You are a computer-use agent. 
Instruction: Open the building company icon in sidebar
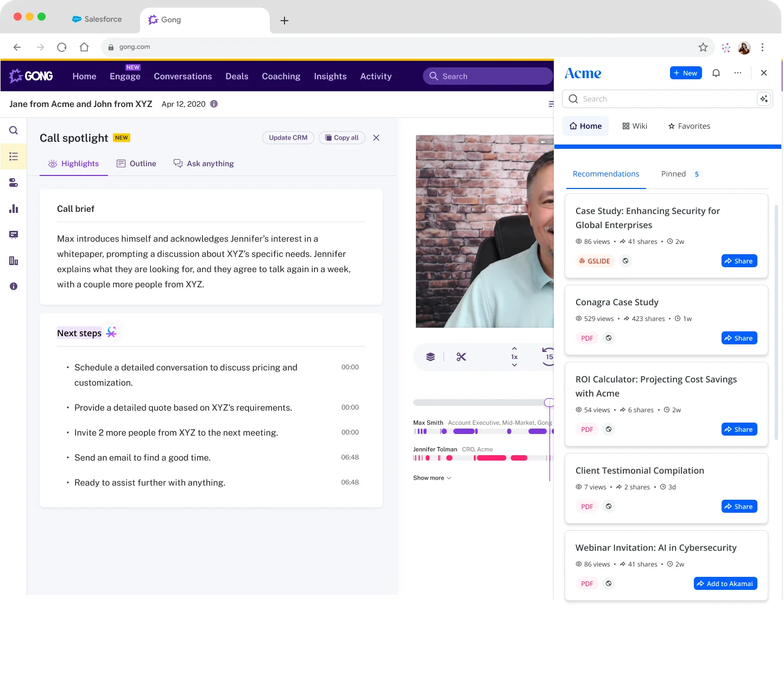click(x=14, y=261)
